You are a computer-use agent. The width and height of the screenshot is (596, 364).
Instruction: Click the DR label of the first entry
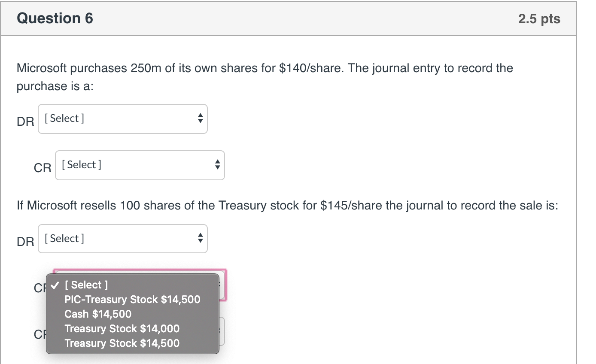[25, 122]
